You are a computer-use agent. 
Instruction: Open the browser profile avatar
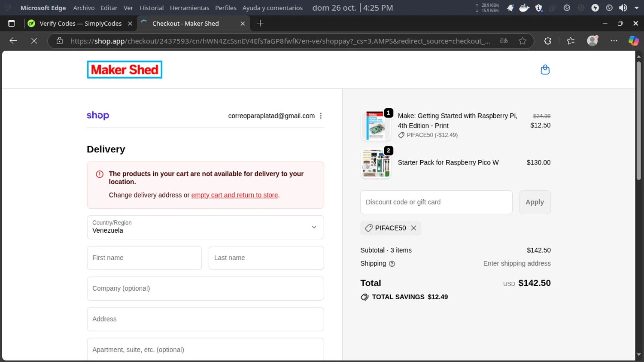click(592, 41)
